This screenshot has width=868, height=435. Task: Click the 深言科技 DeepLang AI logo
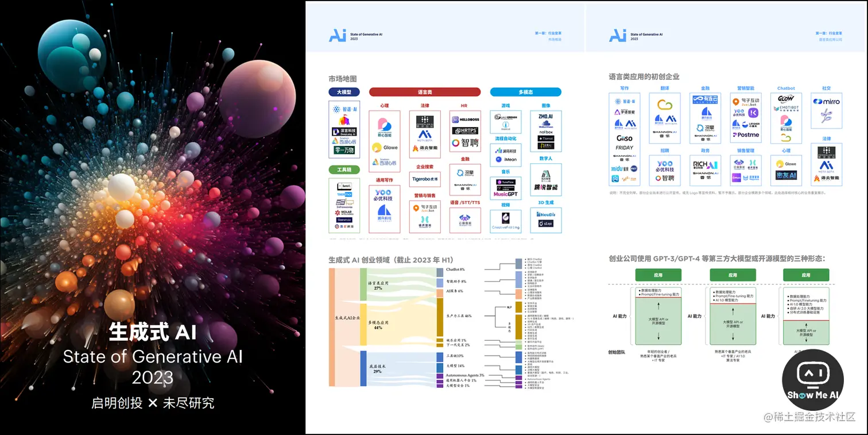(x=344, y=132)
